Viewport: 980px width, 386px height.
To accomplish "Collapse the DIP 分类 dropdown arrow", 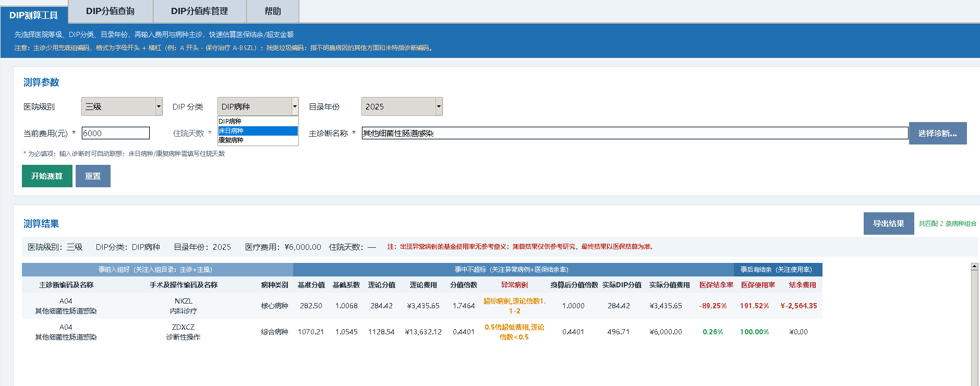I will (x=295, y=106).
